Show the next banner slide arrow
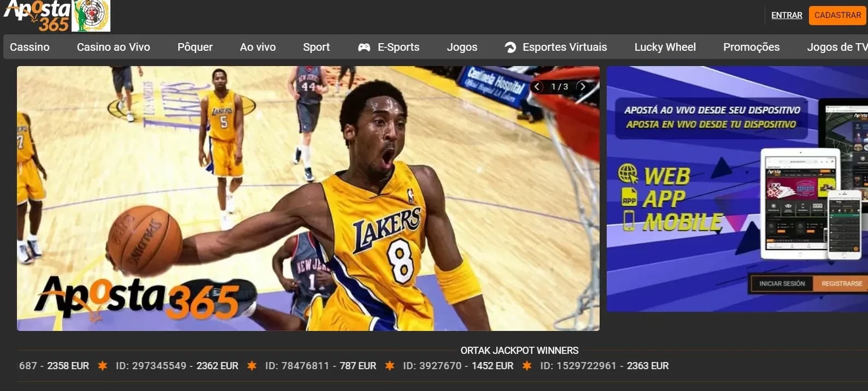 click(583, 87)
